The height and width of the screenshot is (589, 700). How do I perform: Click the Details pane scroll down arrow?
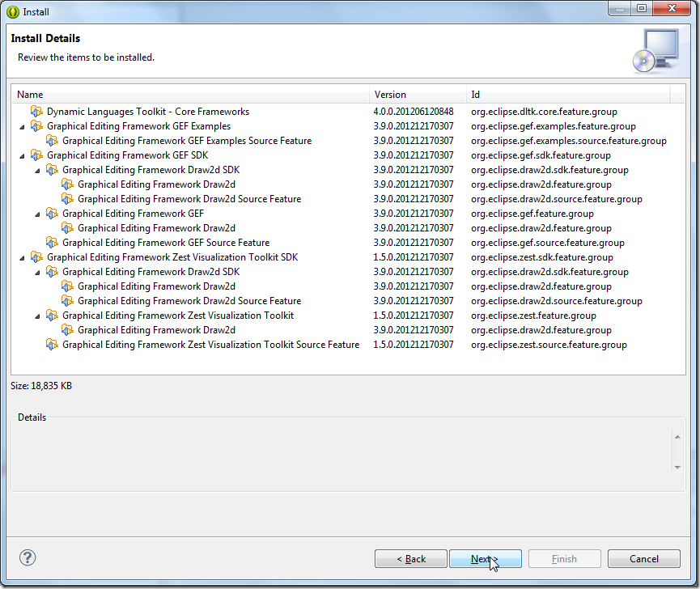click(x=677, y=467)
